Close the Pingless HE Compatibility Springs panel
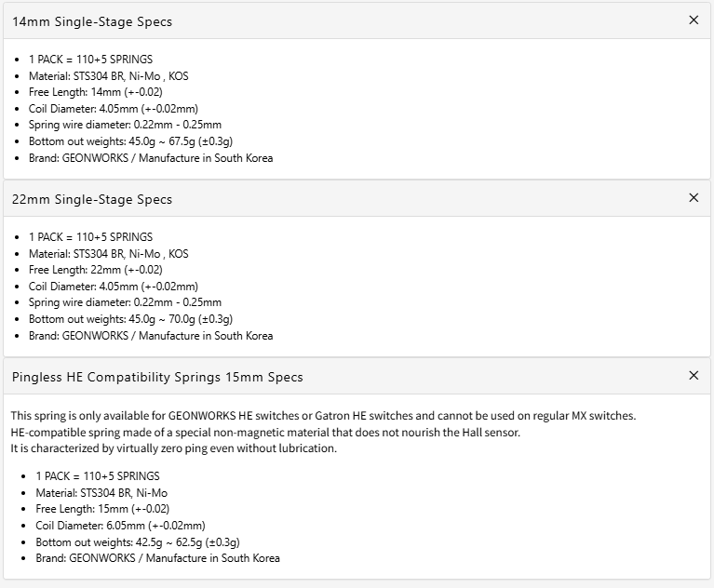The image size is (714, 588). tap(694, 376)
